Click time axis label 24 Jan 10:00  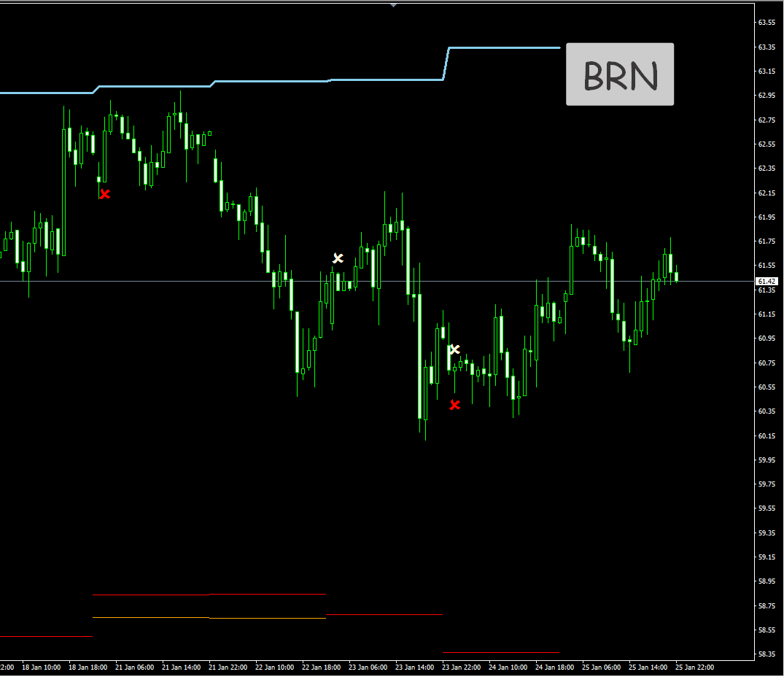508,667
